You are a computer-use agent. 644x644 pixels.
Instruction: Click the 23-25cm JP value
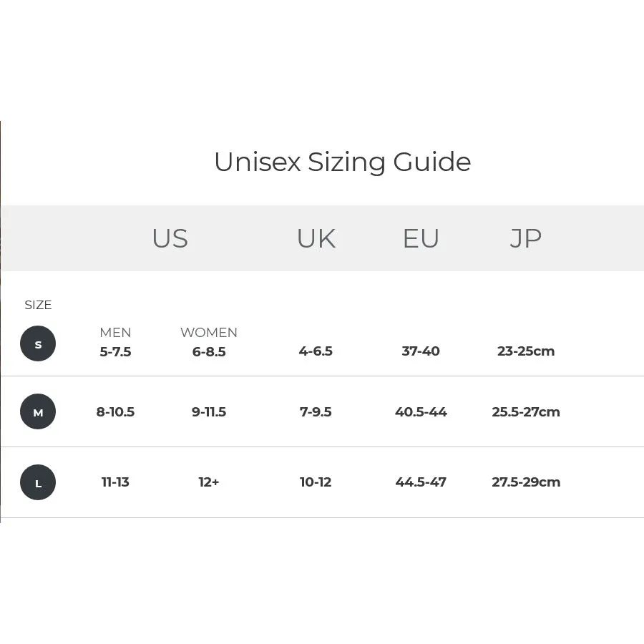526,351
